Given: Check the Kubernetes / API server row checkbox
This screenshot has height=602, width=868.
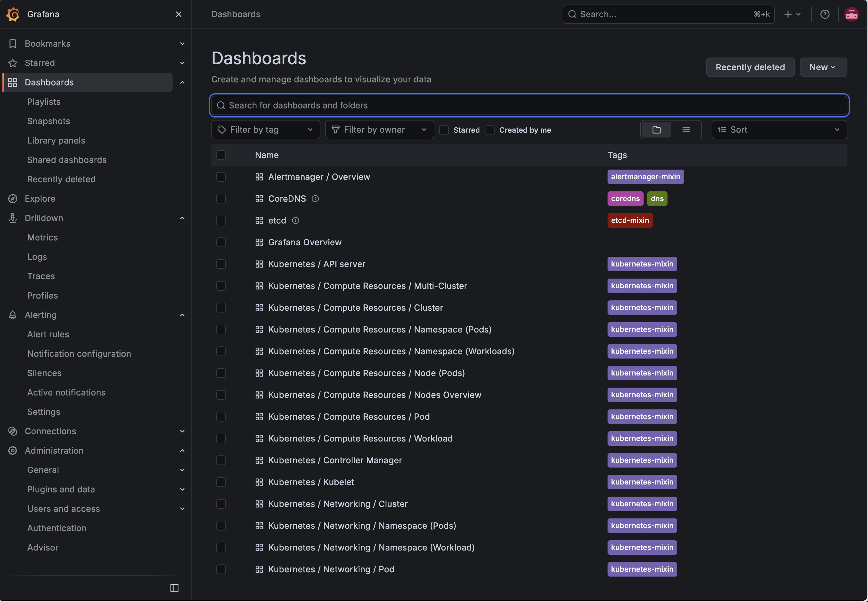Looking at the screenshot, I should (221, 264).
